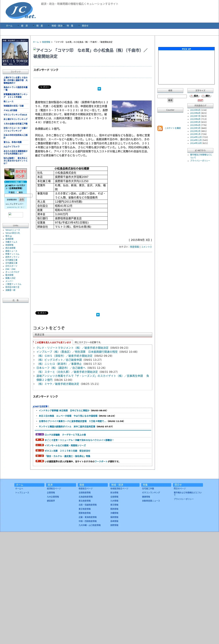Click the top Hatena B! bookmark icon
This screenshot has width=219, height=644.
click(99, 89)
